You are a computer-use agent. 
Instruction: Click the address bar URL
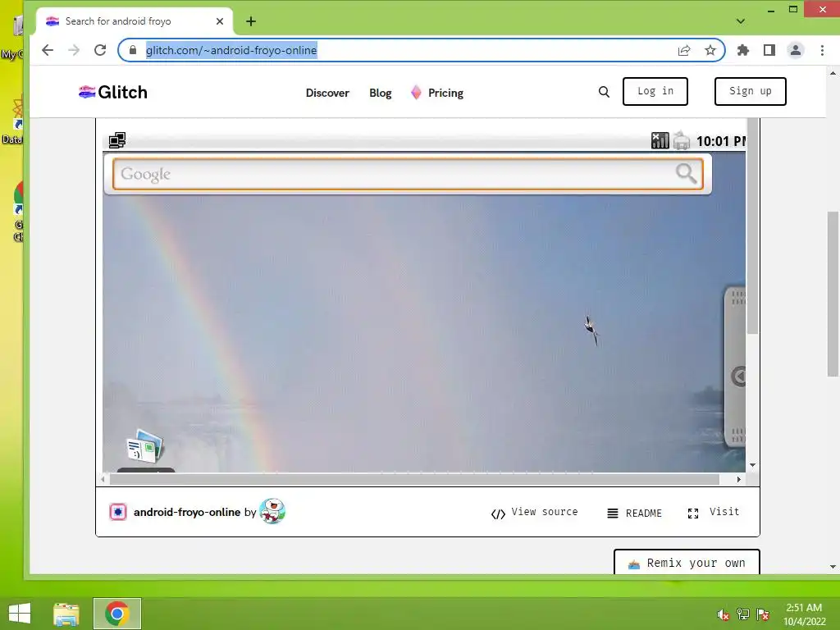point(231,50)
